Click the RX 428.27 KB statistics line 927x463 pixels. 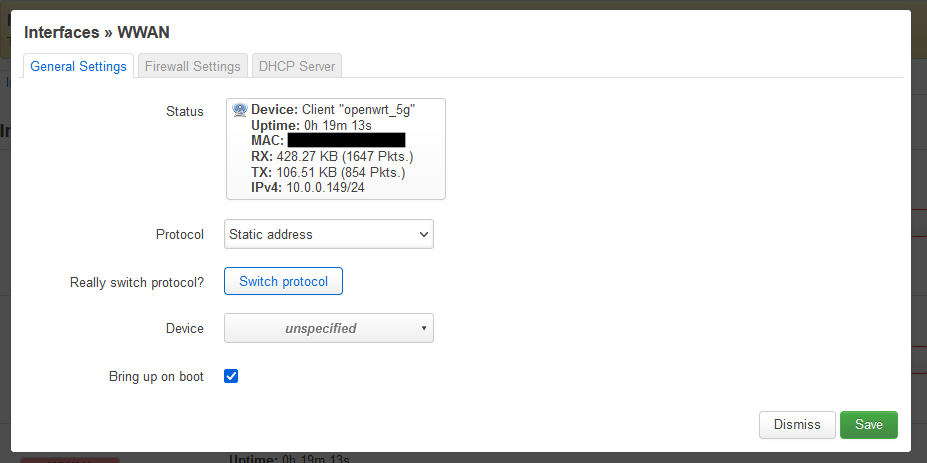pos(332,156)
